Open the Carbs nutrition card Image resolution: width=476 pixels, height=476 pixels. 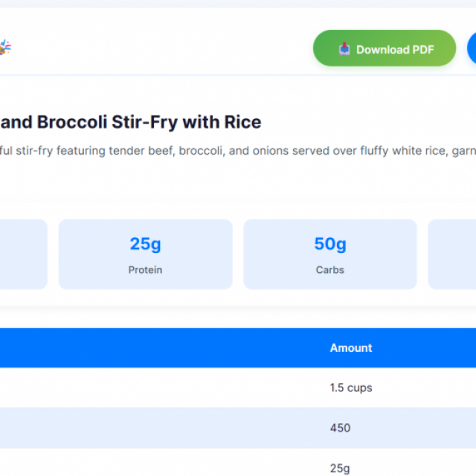click(x=330, y=254)
